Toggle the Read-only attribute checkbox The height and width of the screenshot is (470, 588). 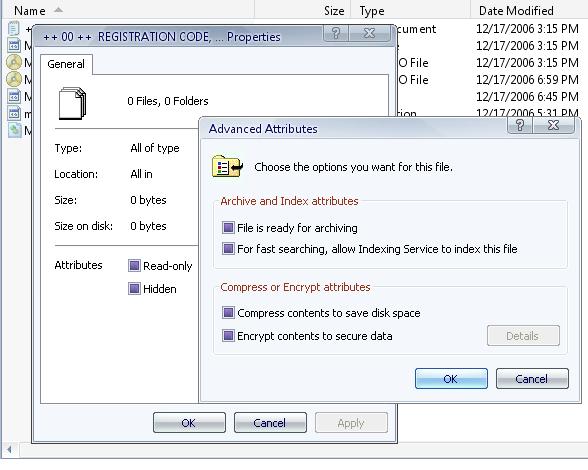(134, 265)
